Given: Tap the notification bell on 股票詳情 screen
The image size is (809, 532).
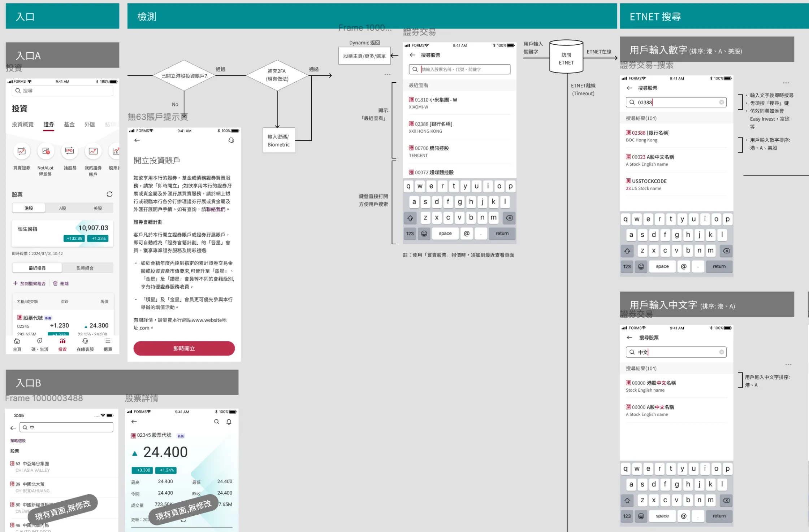Looking at the screenshot, I should click(x=229, y=422).
